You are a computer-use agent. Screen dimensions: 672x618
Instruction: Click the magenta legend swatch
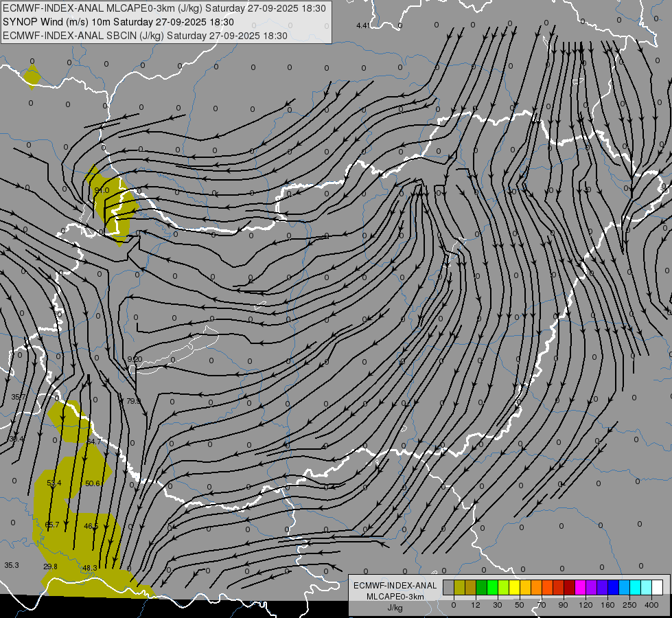[x=580, y=587]
